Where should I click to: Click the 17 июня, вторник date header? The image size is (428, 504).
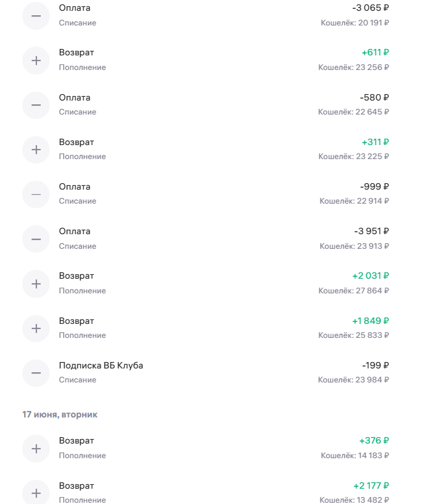(60, 415)
